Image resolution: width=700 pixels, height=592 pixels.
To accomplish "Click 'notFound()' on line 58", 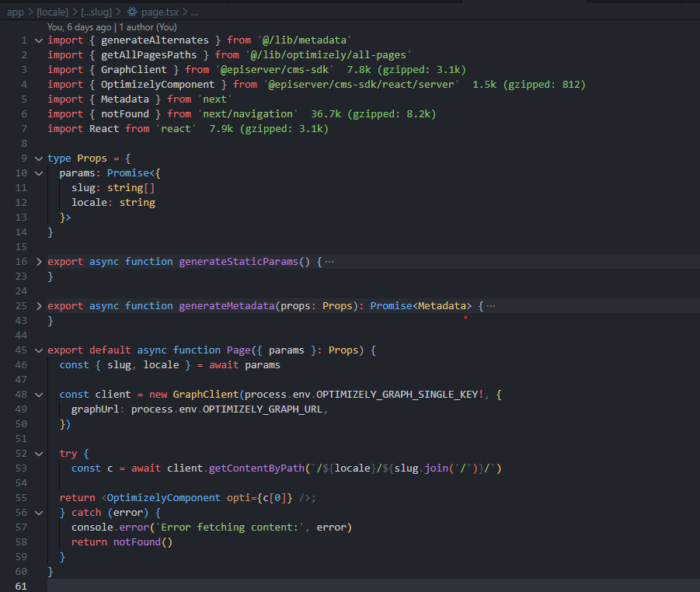I will pos(143,542).
